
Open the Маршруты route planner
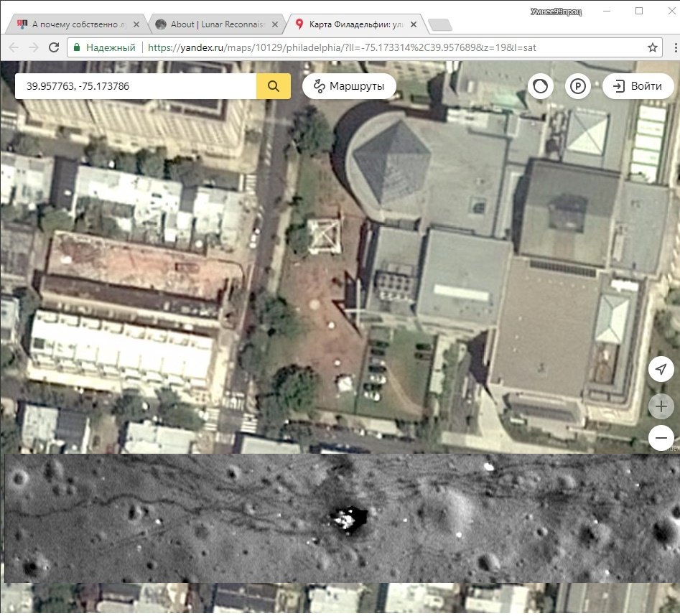349,86
